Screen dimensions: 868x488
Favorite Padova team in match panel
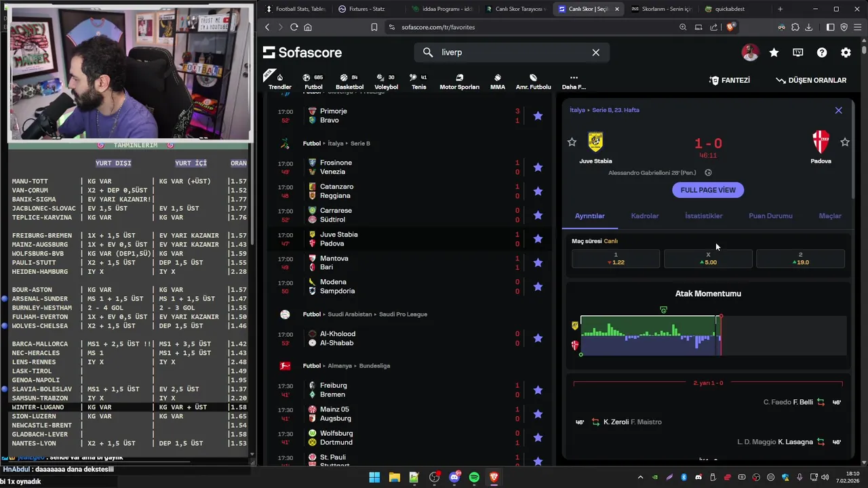[845, 142]
